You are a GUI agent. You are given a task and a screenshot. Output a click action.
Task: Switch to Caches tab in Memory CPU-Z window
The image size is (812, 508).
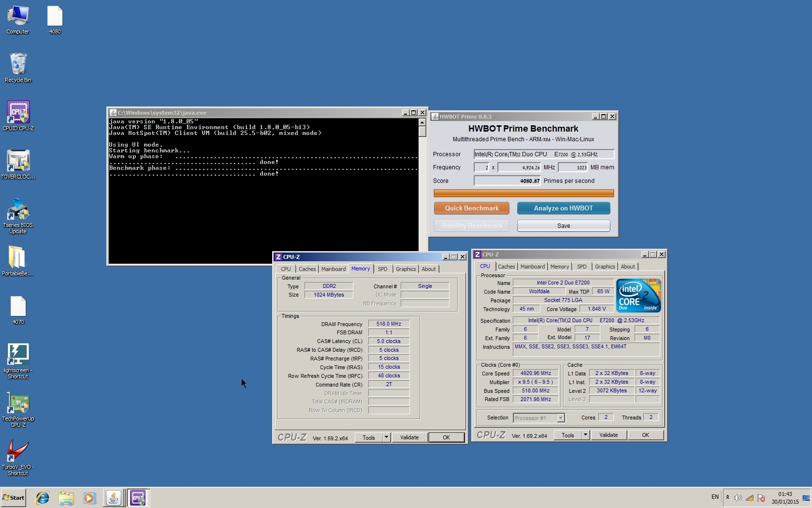[307, 269]
